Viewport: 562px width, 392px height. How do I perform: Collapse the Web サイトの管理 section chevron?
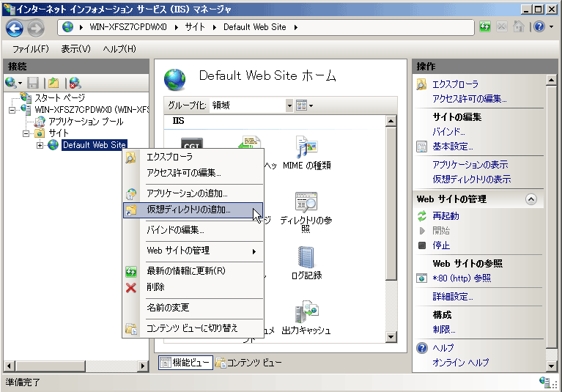click(530, 199)
